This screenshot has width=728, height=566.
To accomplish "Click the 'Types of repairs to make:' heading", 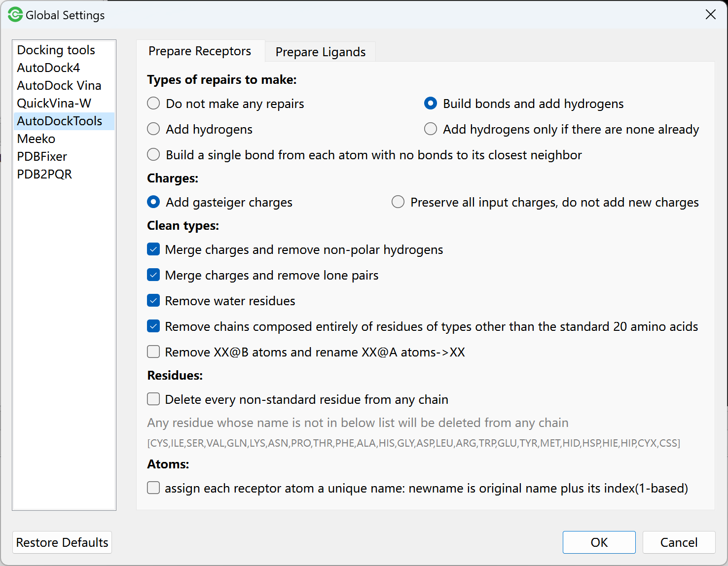I will 222,80.
